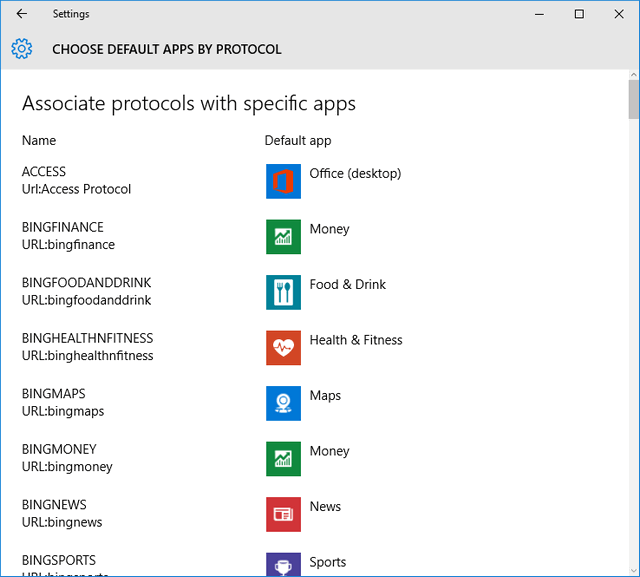The height and width of the screenshot is (577, 640).
Task: Go back using the back arrow
Action: 22,14
